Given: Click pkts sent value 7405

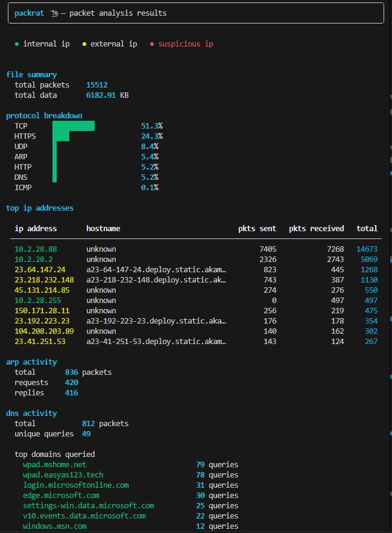Looking at the screenshot, I should point(268,249).
